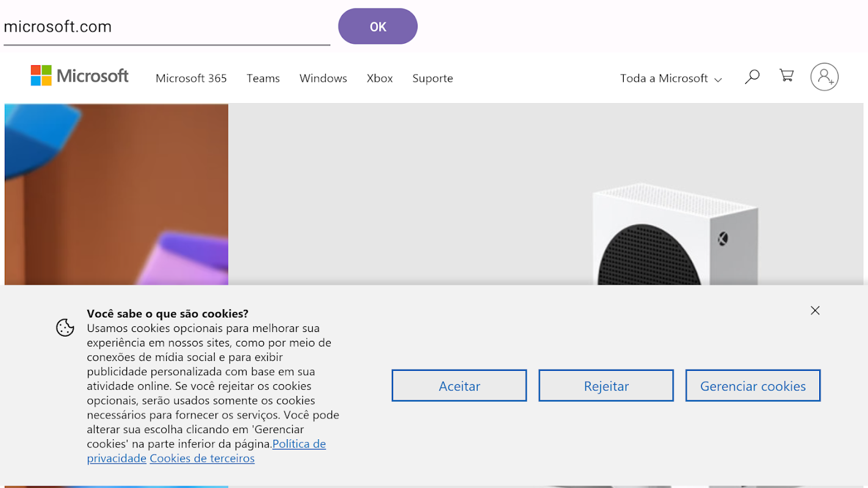Viewport: 868px width, 488px height.
Task: Open Microsoft 365 in the navigation
Action: [x=191, y=78]
